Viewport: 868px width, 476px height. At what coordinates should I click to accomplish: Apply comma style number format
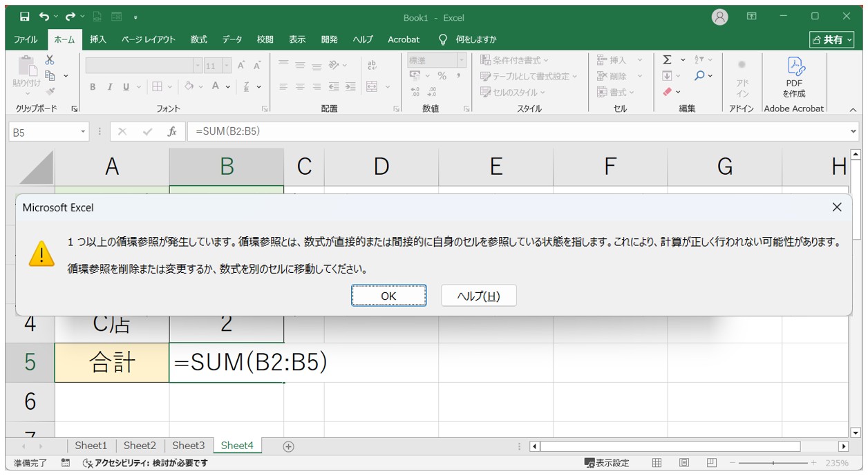458,76
